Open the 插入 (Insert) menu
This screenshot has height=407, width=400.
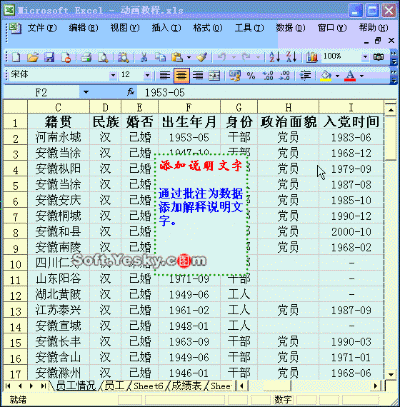tap(166, 28)
